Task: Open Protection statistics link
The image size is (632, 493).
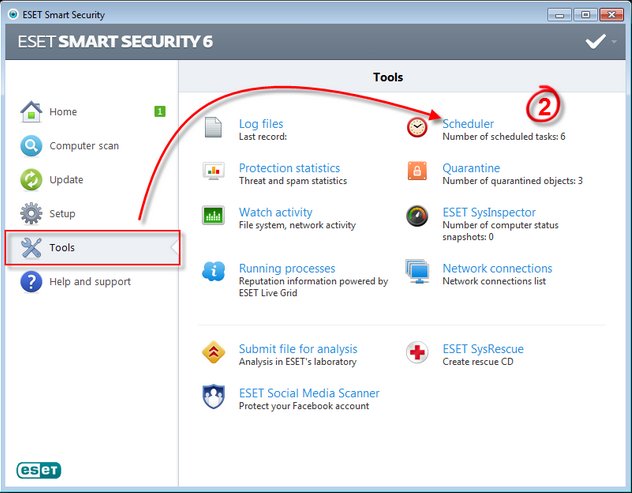Action: 289,168
